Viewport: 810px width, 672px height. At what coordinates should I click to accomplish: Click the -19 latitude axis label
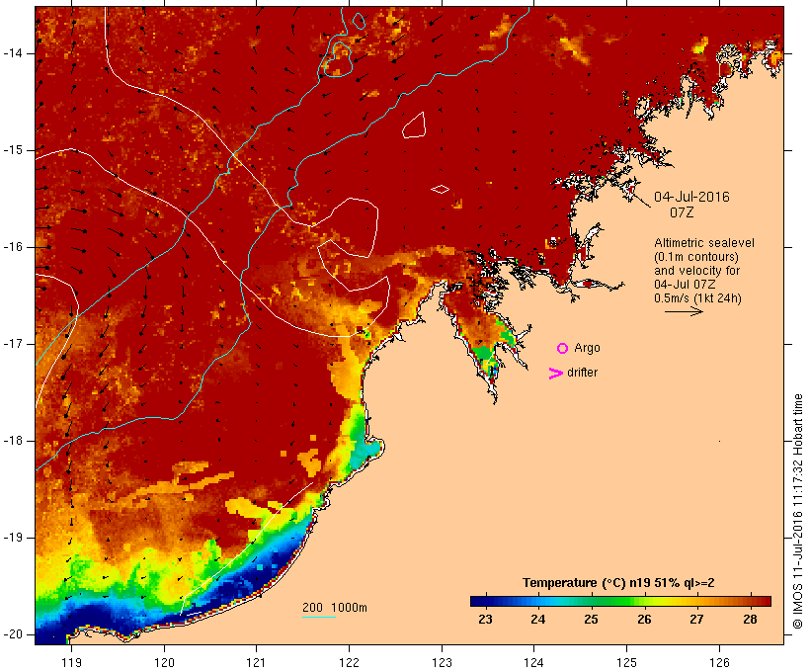coord(13,539)
